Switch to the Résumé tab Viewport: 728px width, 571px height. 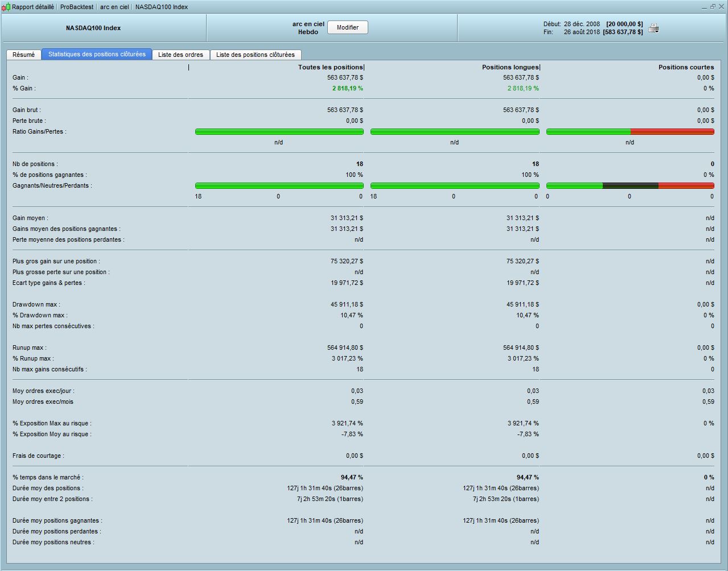point(23,55)
